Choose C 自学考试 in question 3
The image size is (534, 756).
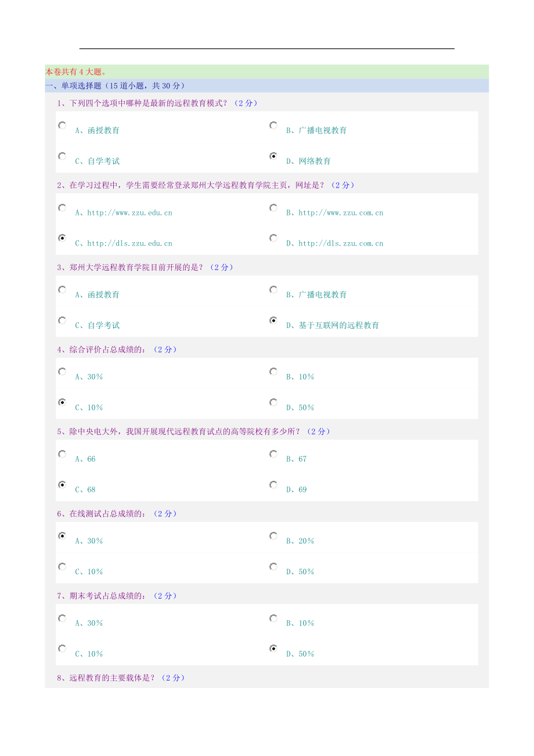pyautogui.click(x=62, y=321)
